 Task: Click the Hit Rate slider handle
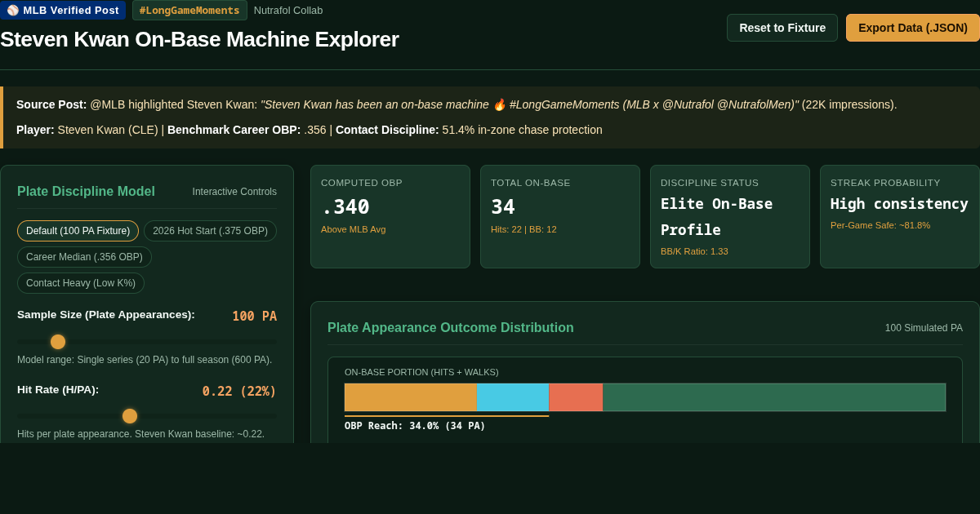click(x=130, y=416)
